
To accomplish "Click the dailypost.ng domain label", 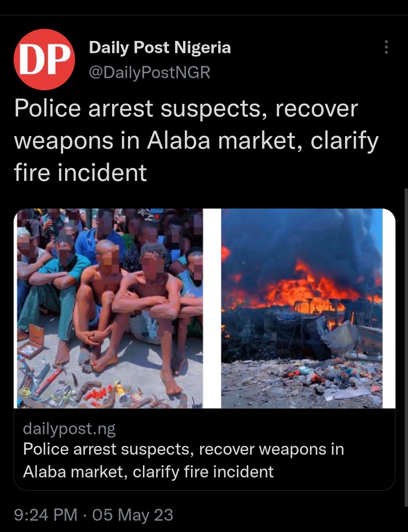I will click(x=69, y=429).
